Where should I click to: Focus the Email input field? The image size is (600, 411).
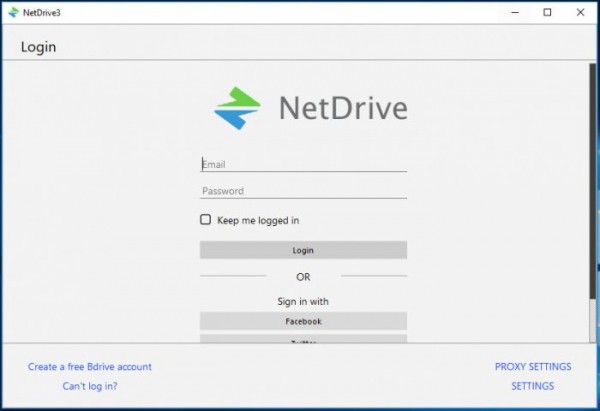303,164
